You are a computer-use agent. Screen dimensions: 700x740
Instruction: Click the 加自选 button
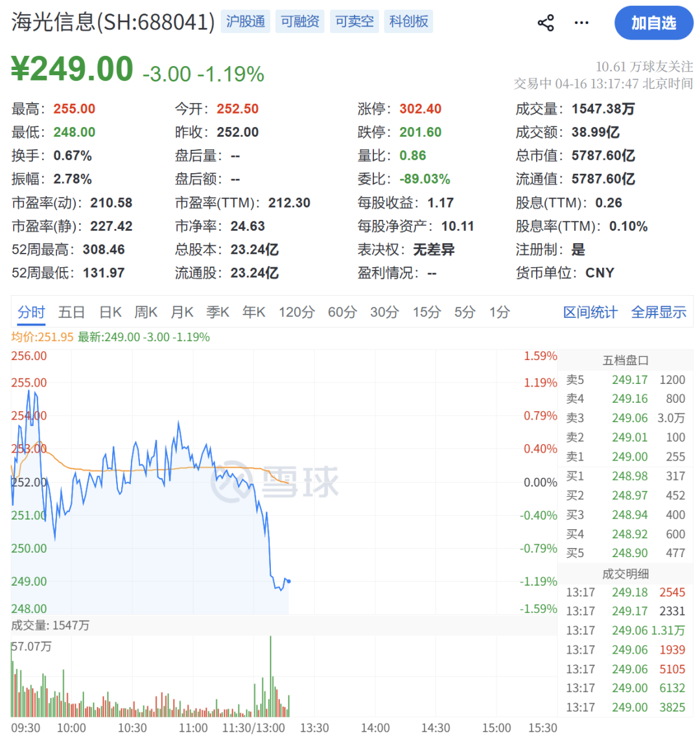point(654,23)
